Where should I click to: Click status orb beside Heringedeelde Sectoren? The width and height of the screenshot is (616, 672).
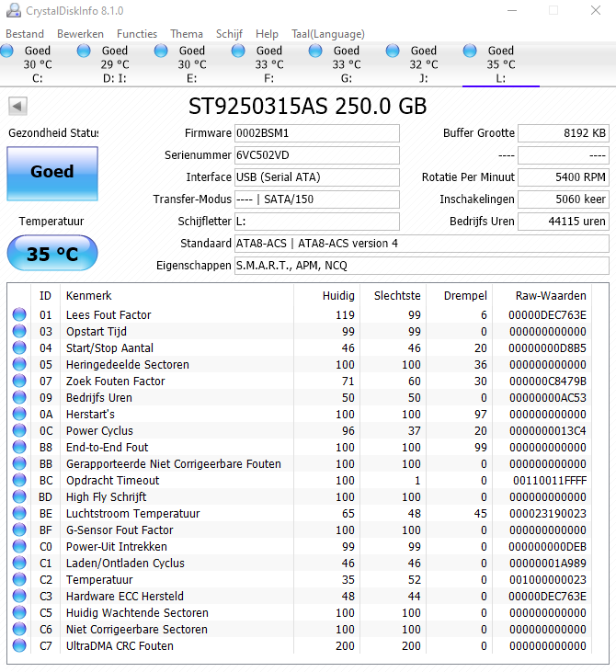click(x=19, y=365)
